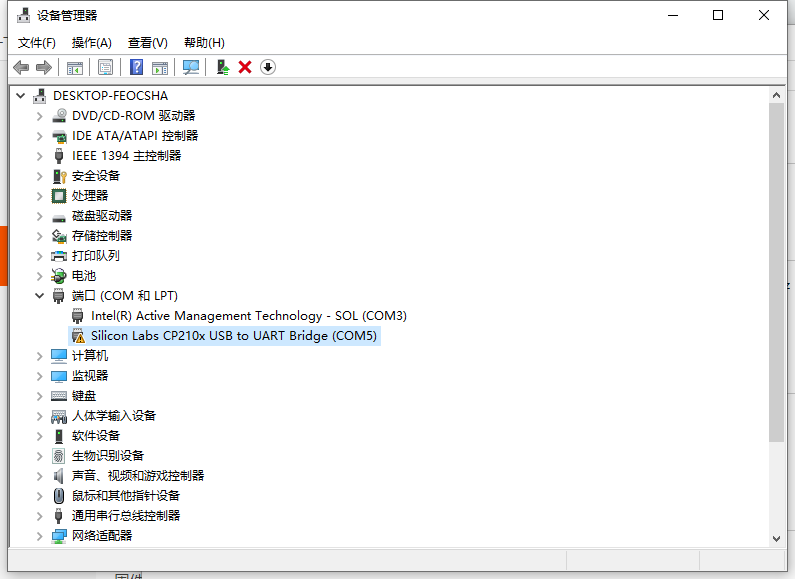Click the update driver icon with green arrow

(223, 67)
